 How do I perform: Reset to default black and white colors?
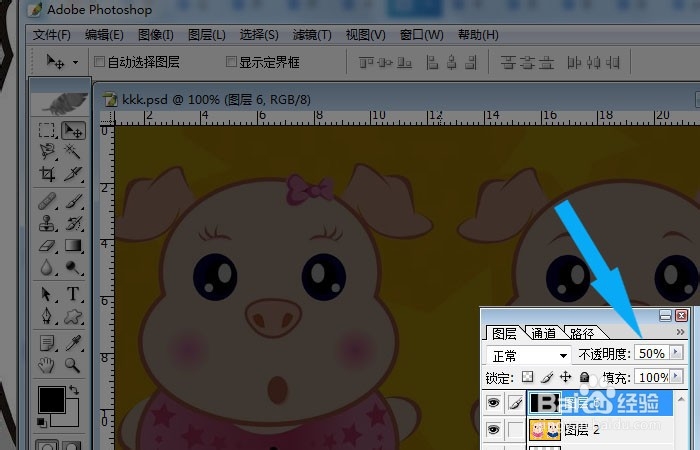click(x=41, y=422)
